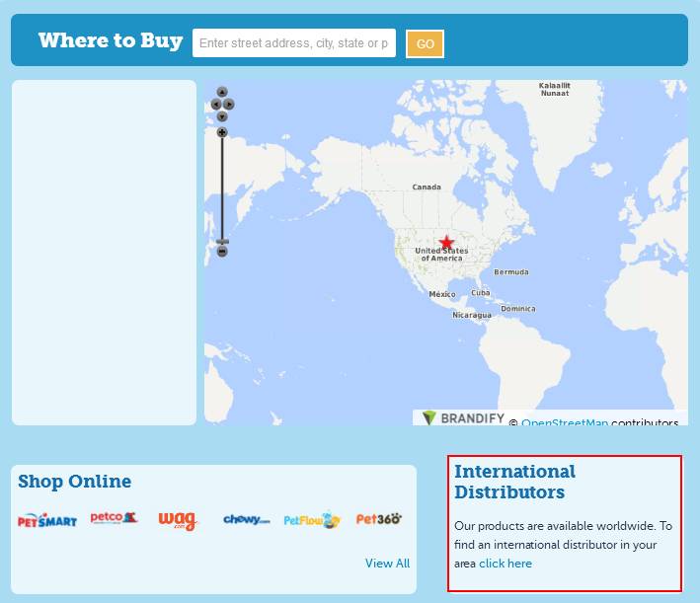The width and height of the screenshot is (700, 603).
Task: Click the Brandify logo on the map
Action: tap(459, 418)
